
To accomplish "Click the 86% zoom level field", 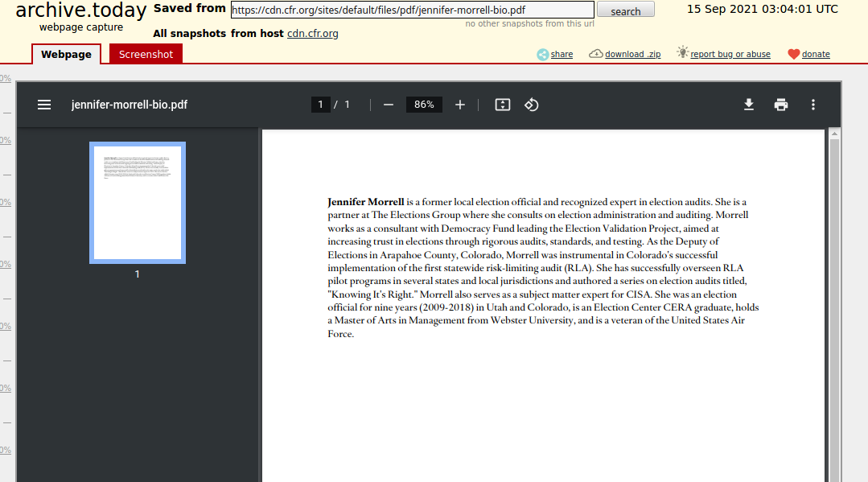I will tap(424, 105).
